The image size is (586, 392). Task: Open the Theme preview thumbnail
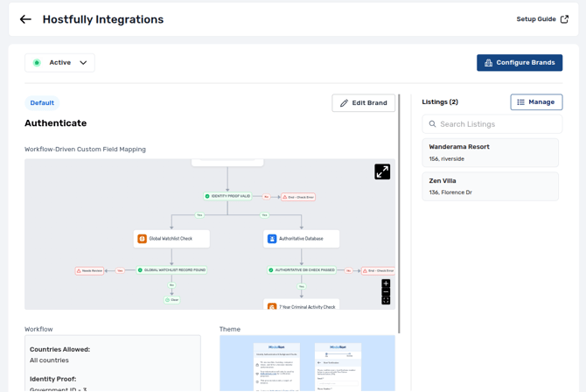pos(307,363)
